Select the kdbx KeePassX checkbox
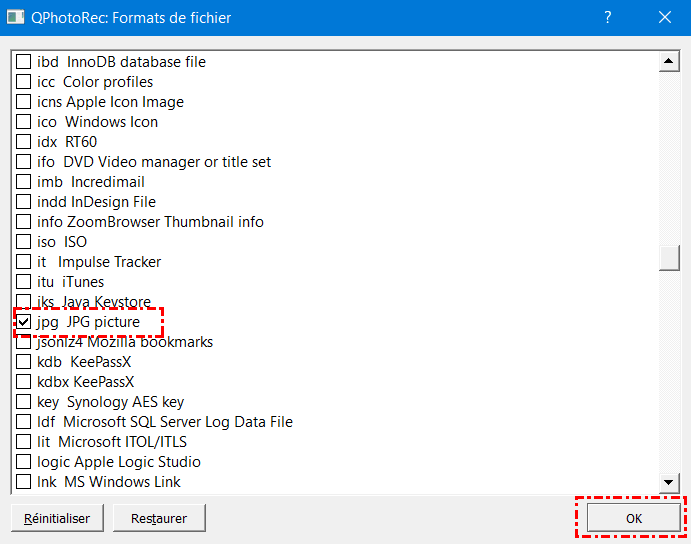 24,382
